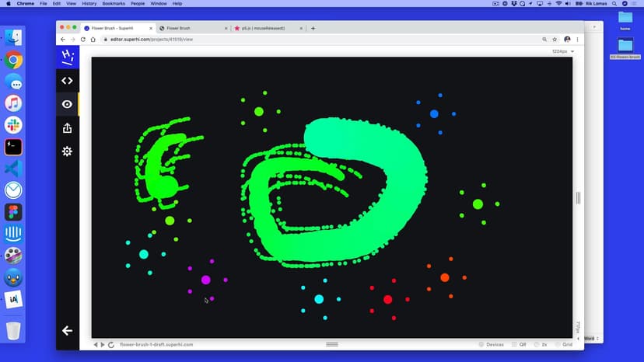Bookmark the page with the star icon

point(555,39)
